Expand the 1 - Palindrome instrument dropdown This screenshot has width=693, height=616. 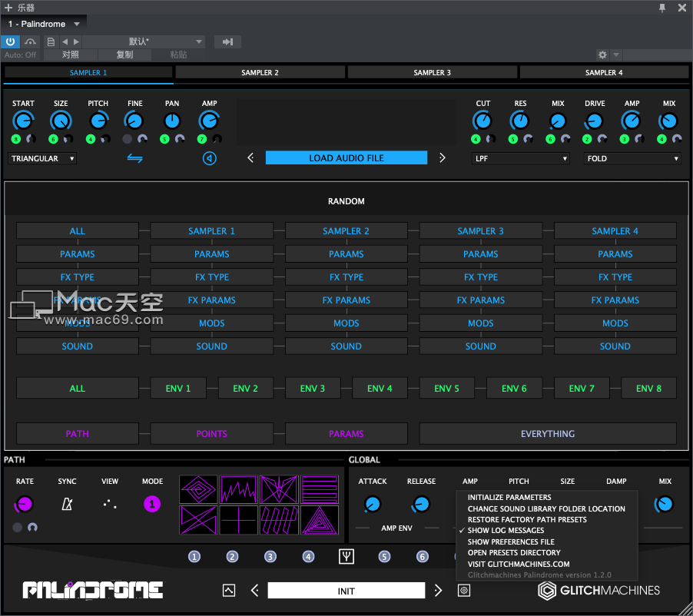(77, 24)
